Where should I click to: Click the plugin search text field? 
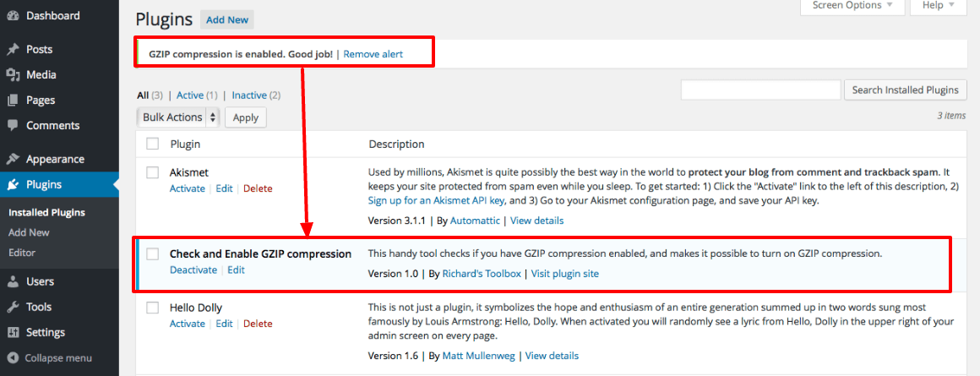(760, 90)
